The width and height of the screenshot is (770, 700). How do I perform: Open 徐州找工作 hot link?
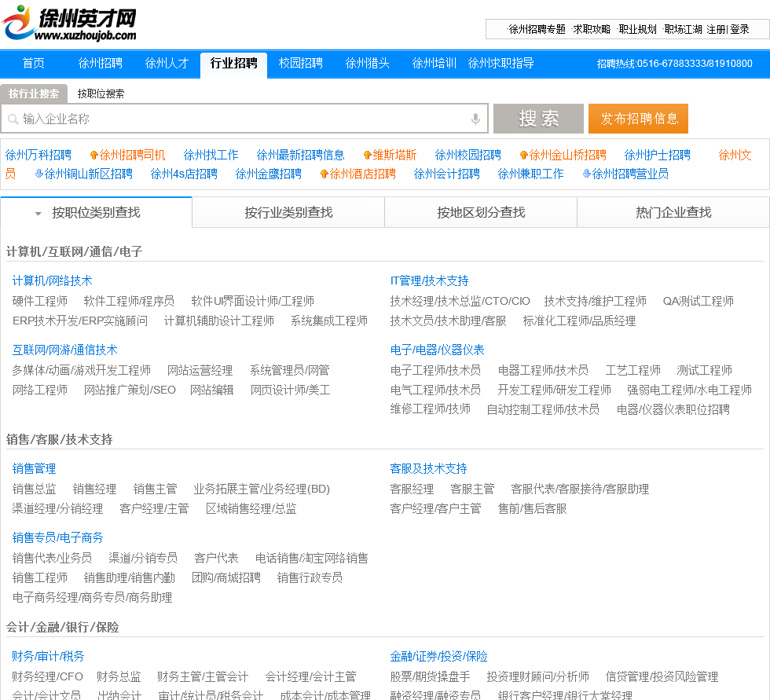pos(211,155)
